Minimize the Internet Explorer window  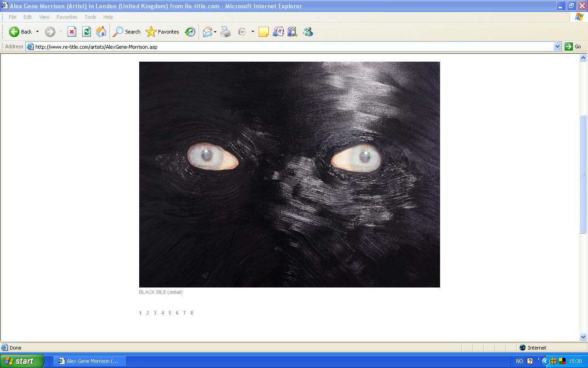click(x=560, y=6)
